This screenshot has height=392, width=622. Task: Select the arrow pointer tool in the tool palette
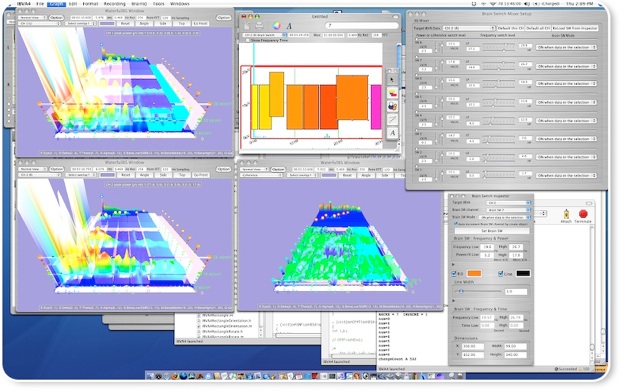[392, 80]
